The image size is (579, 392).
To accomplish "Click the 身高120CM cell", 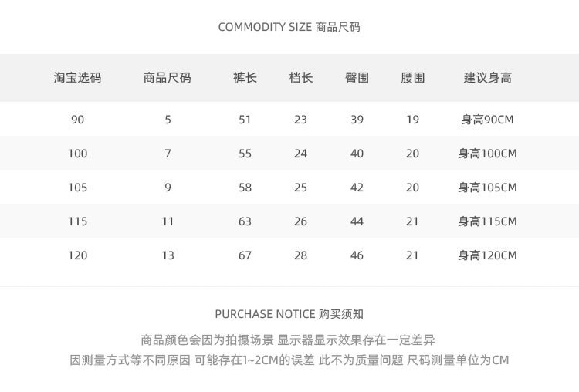I will pos(487,255).
